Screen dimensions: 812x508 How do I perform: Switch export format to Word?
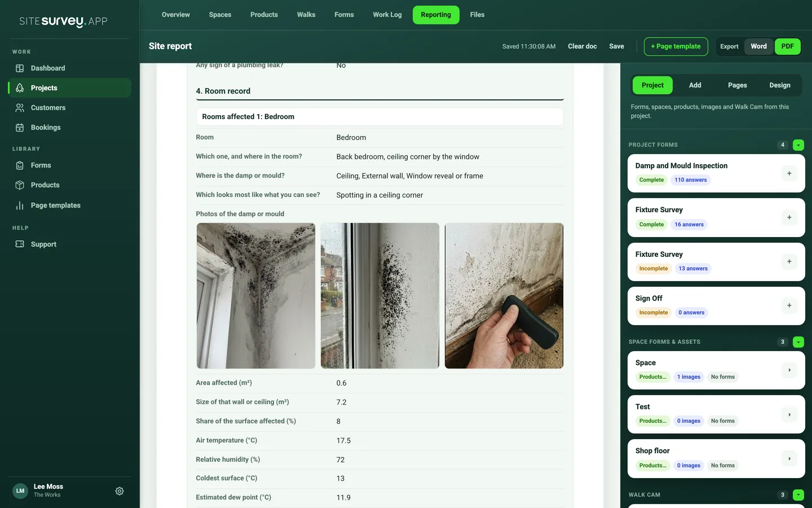click(x=758, y=46)
